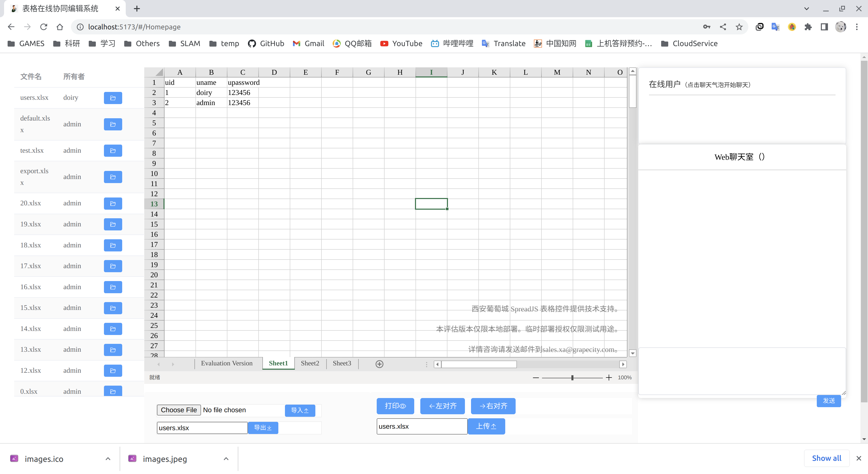Click the zoom in plus icon
This screenshot has height=474, width=868.
(x=609, y=378)
